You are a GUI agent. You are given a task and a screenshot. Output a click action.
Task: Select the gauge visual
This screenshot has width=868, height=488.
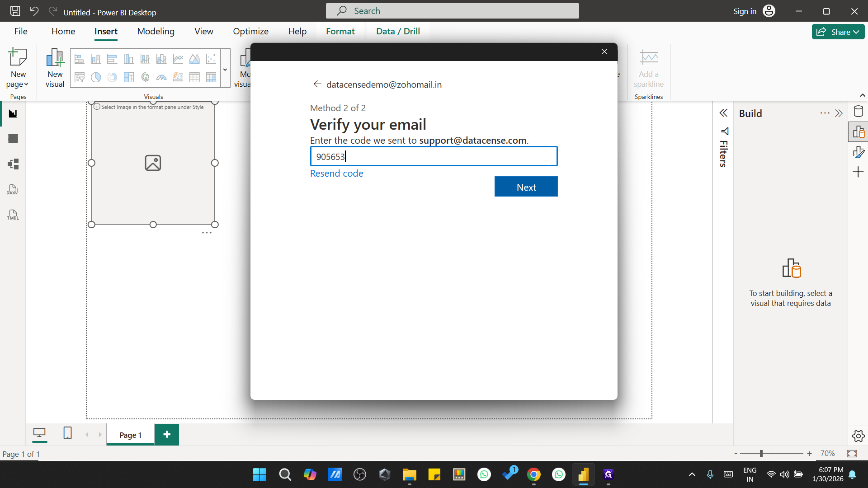pyautogui.click(x=161, y=77)
